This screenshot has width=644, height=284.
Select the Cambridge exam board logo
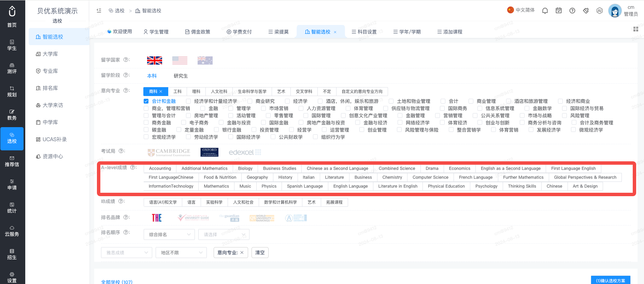point(169,152)
